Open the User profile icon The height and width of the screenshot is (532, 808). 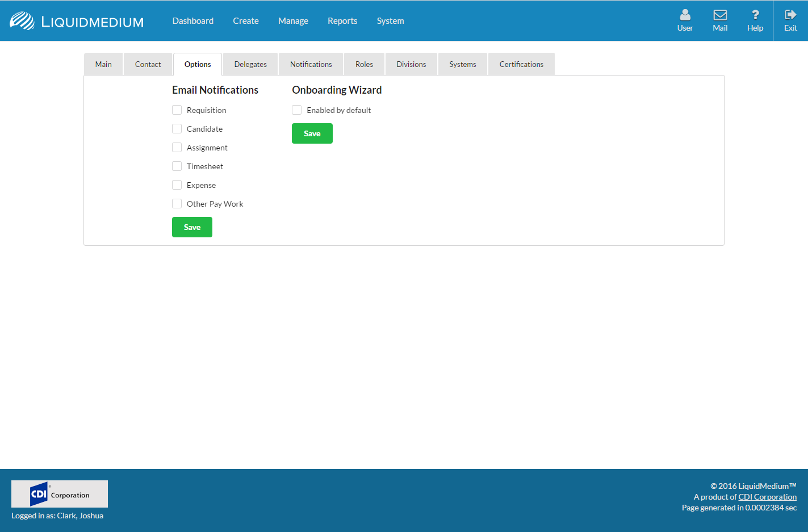pyautogui.click(x=685, y=15)
